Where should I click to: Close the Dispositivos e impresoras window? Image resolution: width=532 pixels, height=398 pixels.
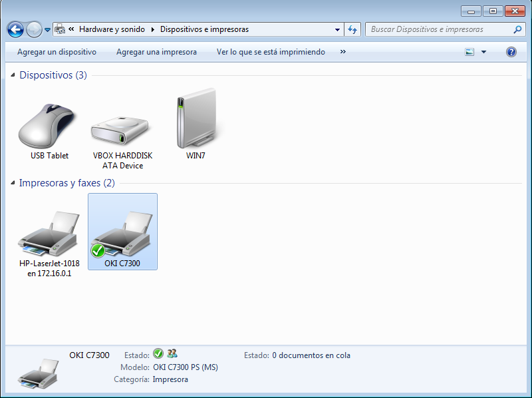tap(515, 11)
